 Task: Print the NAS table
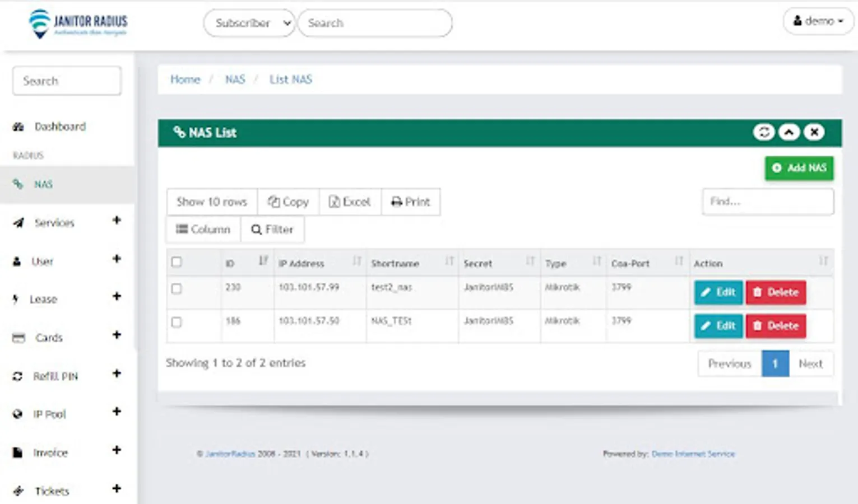click(x=410, y=202)
